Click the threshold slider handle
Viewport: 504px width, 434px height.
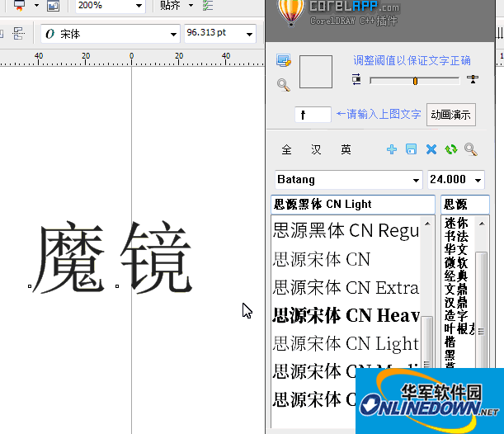click(415, 81)
